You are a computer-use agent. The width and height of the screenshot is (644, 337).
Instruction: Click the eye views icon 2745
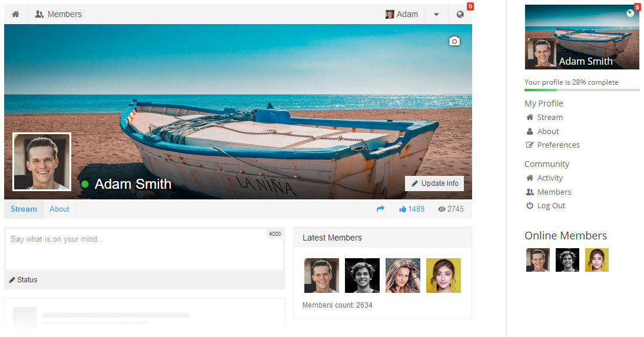coord(441,209)
